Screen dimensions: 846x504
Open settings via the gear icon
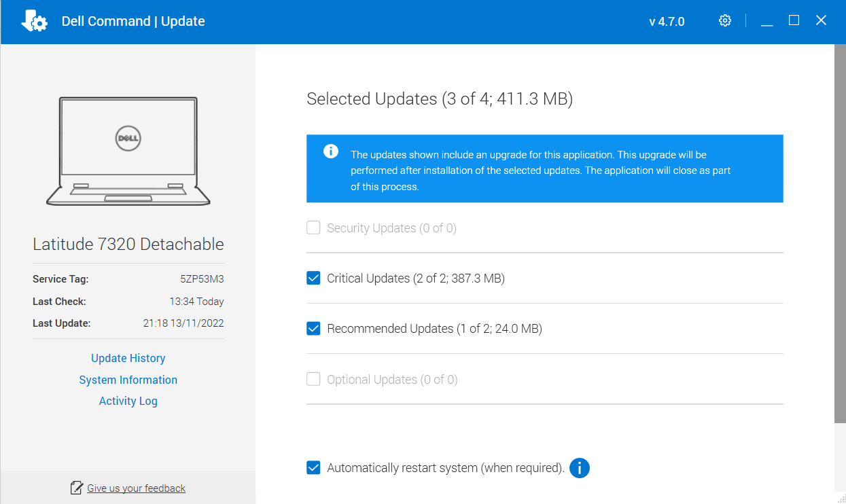725,20
